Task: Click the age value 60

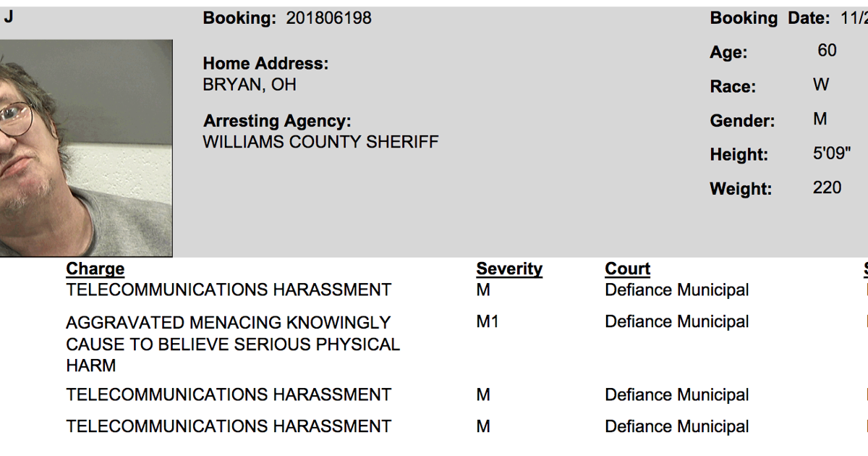Action: click(827, 51)
